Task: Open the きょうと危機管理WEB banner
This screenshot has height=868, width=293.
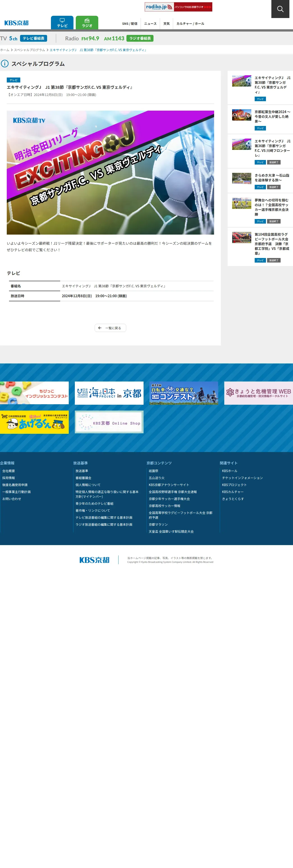Action: [259, 393]
